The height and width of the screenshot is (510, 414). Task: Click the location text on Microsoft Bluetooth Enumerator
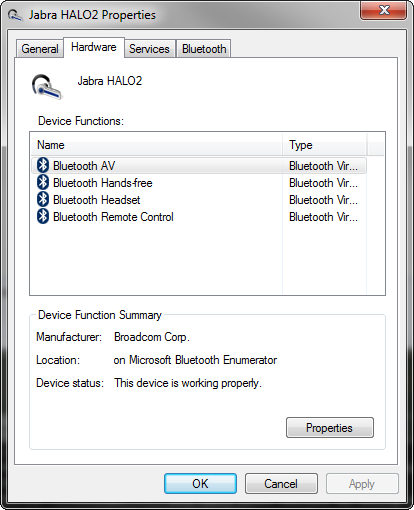(x=195, y=360)
